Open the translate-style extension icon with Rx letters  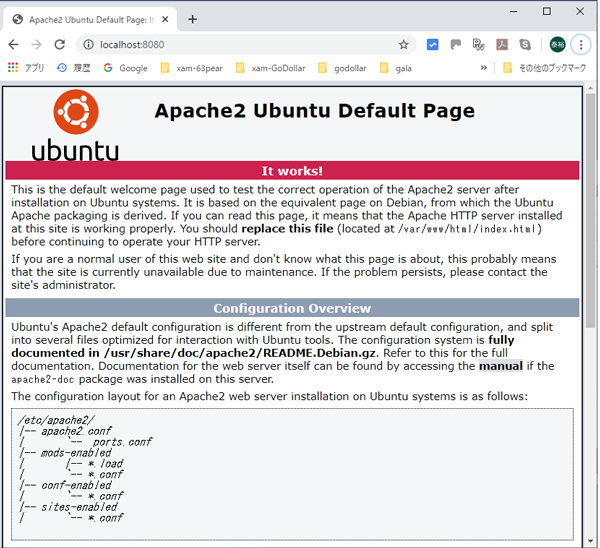(478, 45)
